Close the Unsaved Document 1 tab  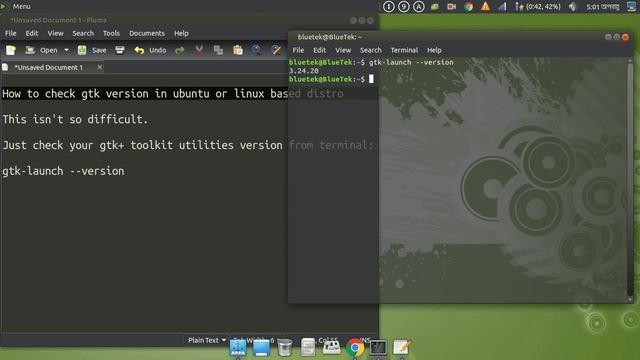pyautogui.click(x=99, y=67)
